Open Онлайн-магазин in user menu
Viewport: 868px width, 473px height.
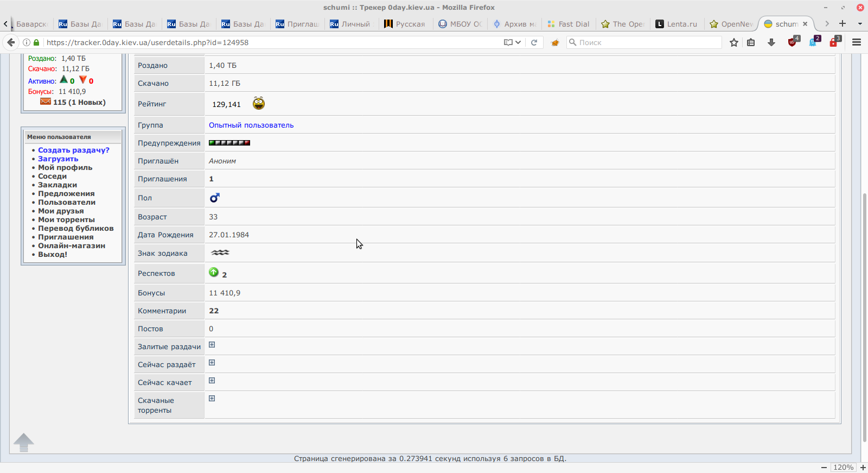click(71, 245)
